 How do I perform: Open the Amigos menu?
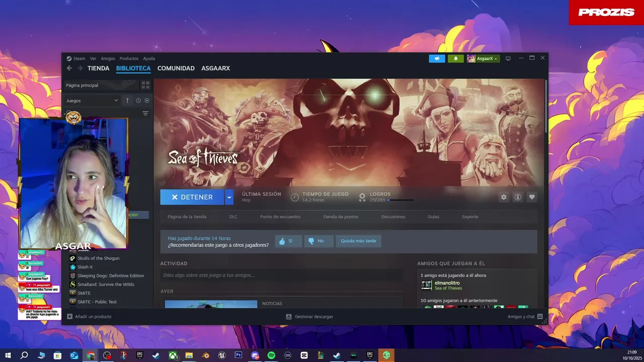tap(108, 59)
